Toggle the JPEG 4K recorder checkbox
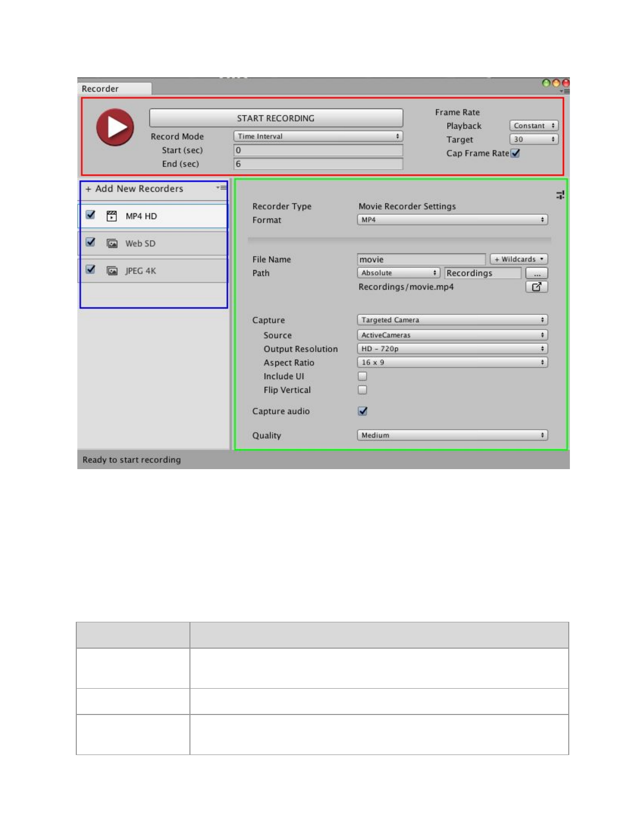Image resolution: width=644 pixels, height=834 pixels. pos(90,270)
